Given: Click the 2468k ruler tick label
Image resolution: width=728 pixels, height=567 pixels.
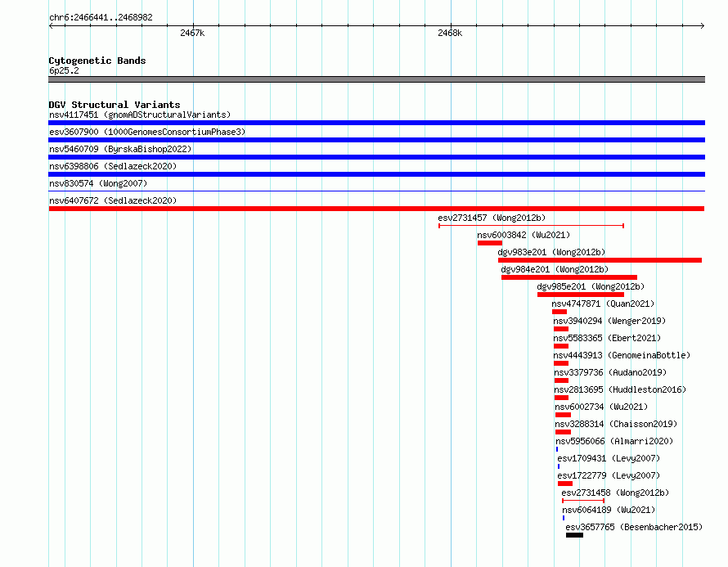Looking at the screenshot, I should pyautogui.click(x=450, y=33).
